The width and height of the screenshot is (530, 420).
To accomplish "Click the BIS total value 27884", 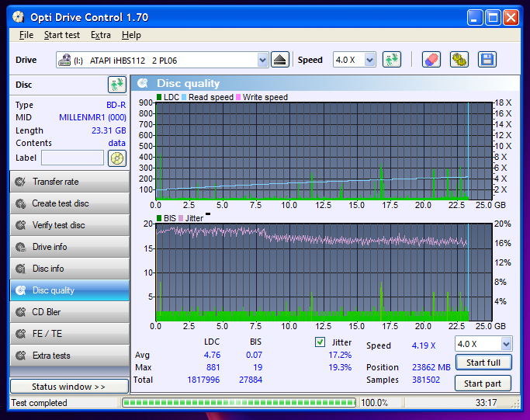I will (x=251, y=380).
